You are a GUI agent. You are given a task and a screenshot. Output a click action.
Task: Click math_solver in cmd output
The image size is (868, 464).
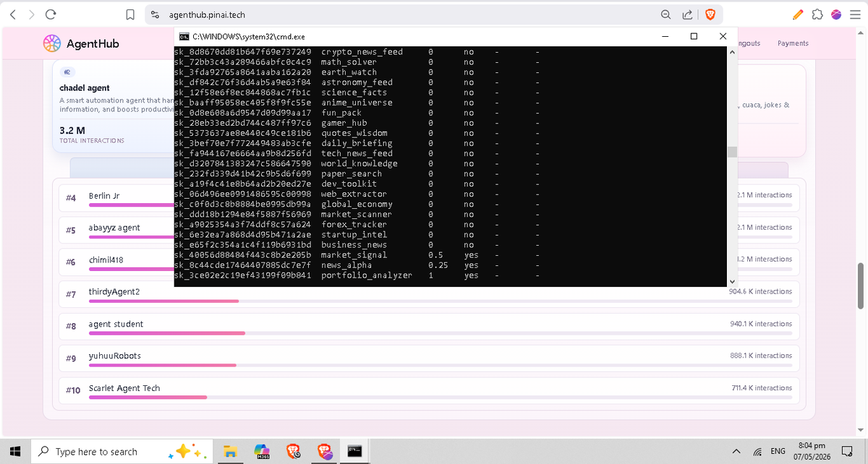(x=349, y=62)
